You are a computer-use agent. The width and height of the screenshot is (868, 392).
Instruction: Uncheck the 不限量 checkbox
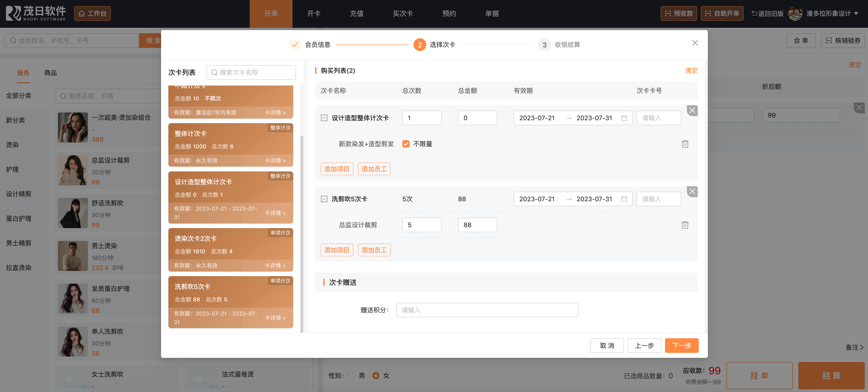pos(406,144)
